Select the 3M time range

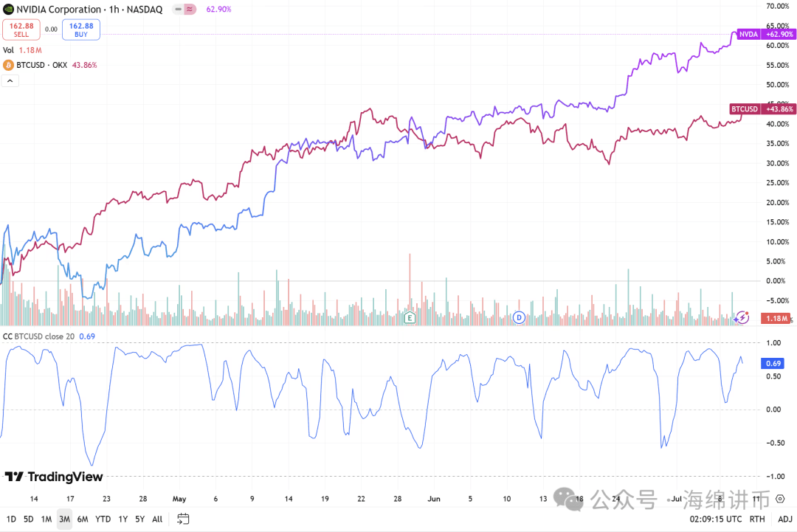pyautogui.click(x=64, y=519)
